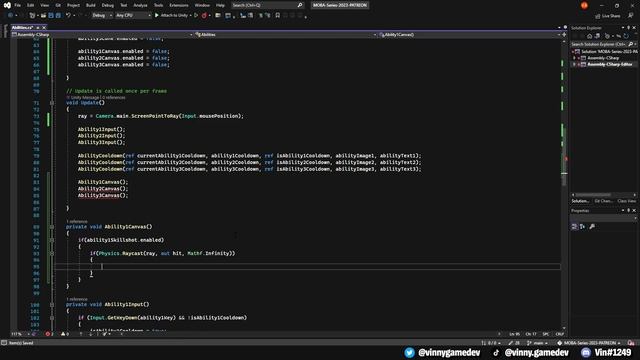The height and width of the screenshot is (360, 640).
Task: Expand the Assembly-CSharp project node
Action: [x=575, y=58]
